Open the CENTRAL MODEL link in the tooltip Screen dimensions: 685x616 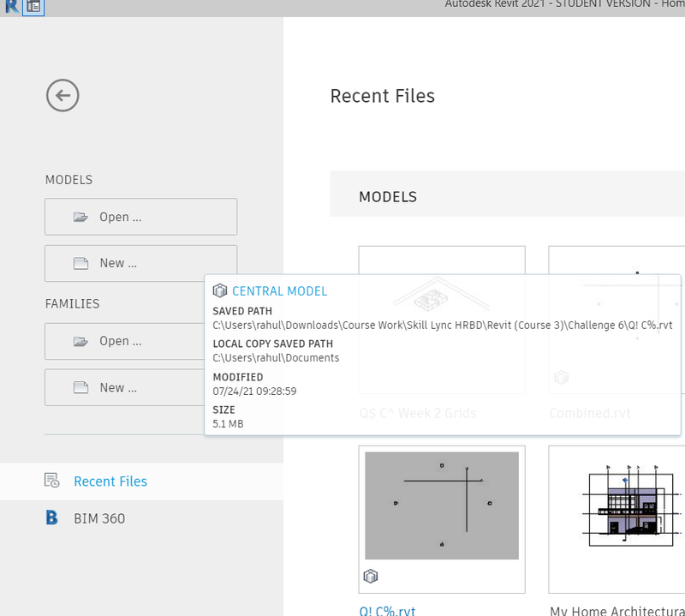[279, 290]
